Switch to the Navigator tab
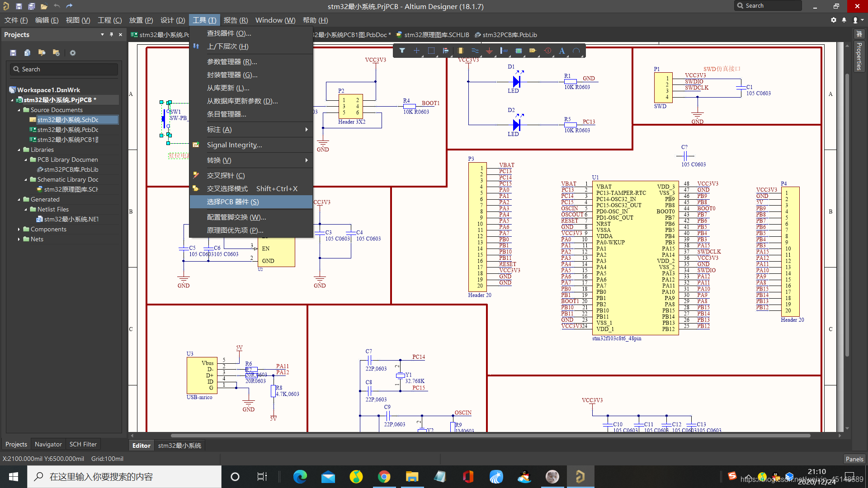Image resolution: width=868 pixels, height=488 pixels. (48, 445)
